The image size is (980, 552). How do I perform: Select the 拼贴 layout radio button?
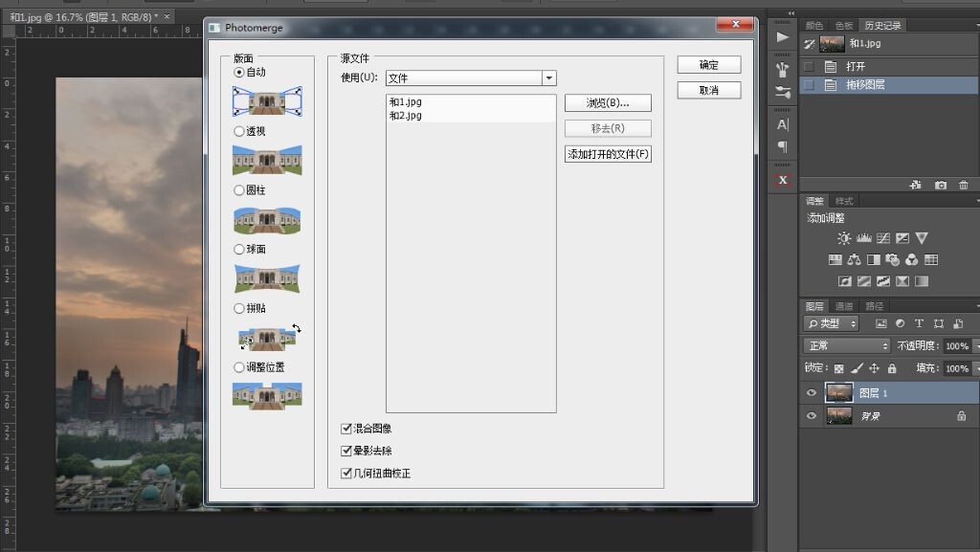[x=238, y=308]
